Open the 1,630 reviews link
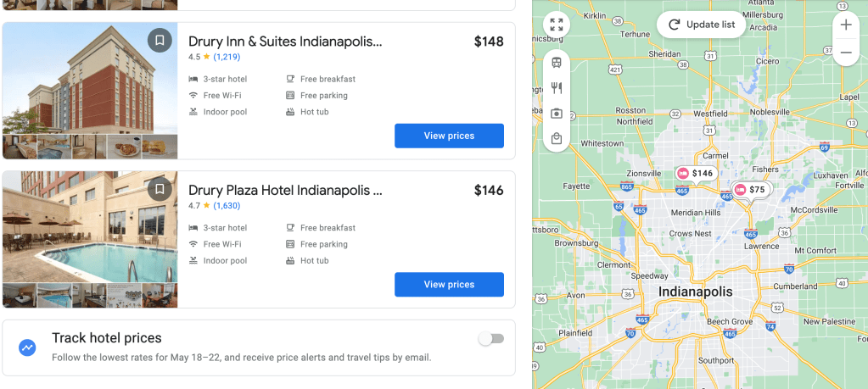 coord(227,206)
